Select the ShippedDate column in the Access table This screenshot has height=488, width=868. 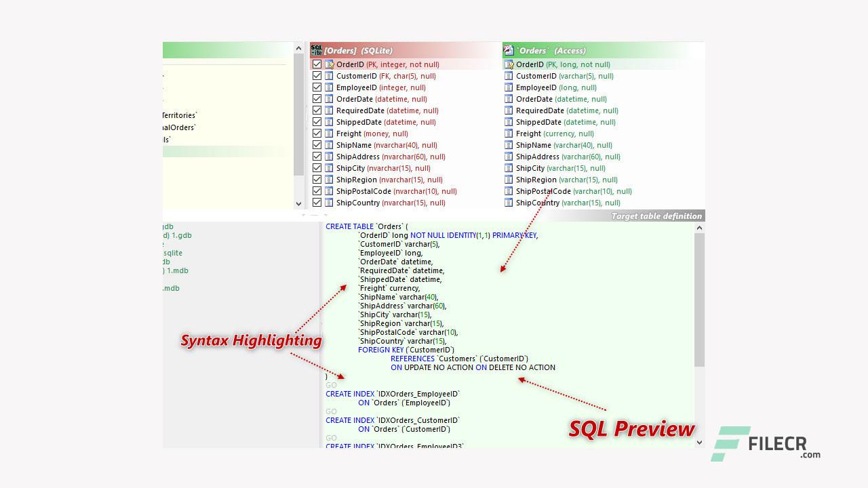pyautogui.click(x=566, y=122)
